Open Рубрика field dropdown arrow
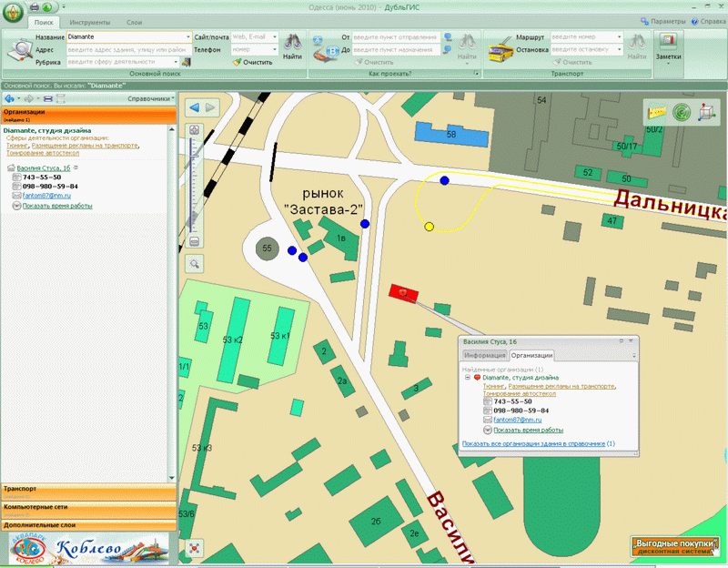The image size is (728, 568). (176, 62)
